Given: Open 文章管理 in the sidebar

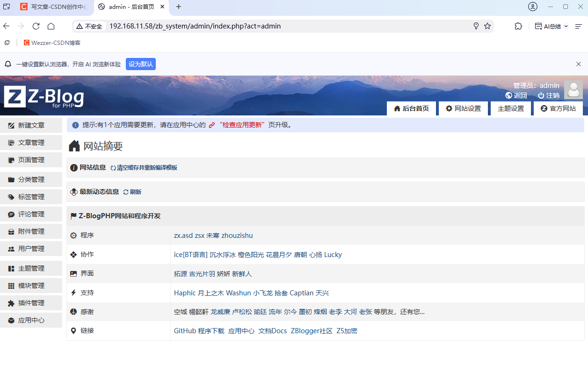Looking at the screenshot, I should point(31,143).
